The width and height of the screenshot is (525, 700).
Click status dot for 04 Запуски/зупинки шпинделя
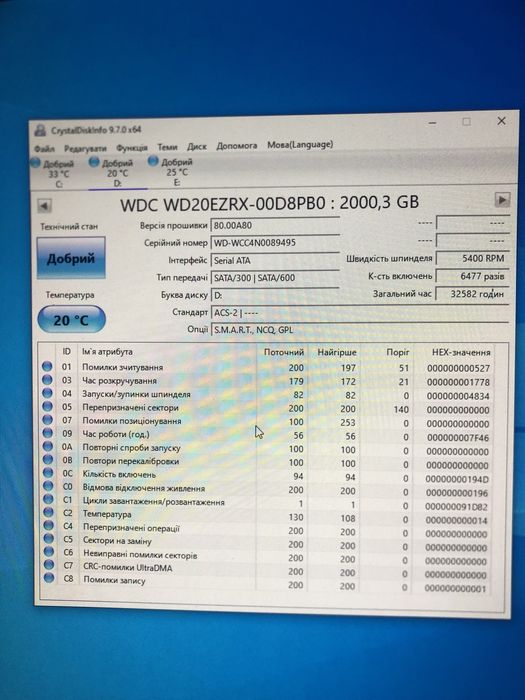point(47,393)
